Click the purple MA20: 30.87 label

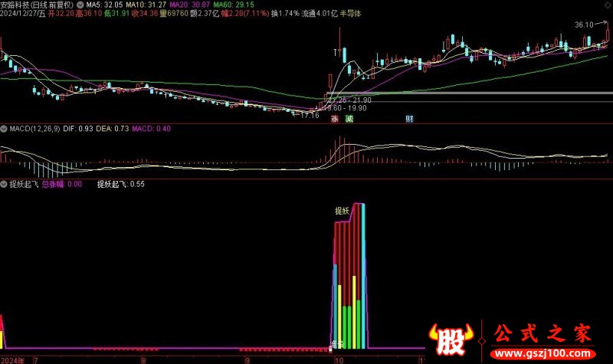pos(189,5)
